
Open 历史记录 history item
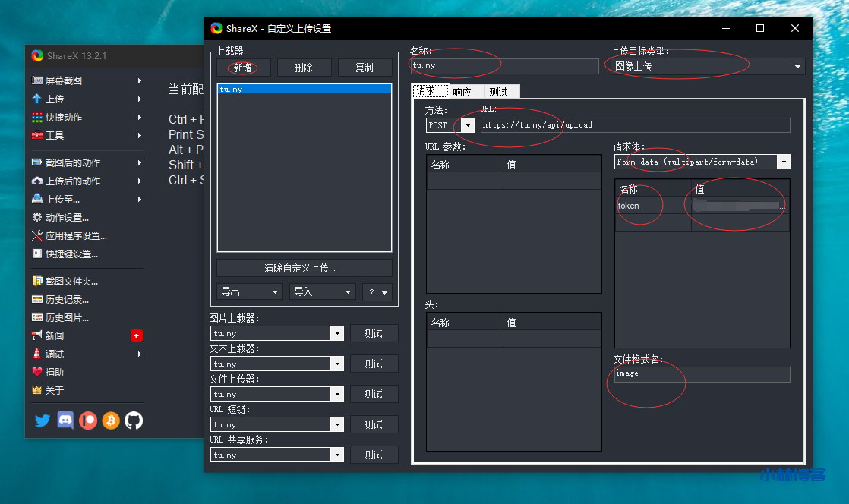point(67,299)
